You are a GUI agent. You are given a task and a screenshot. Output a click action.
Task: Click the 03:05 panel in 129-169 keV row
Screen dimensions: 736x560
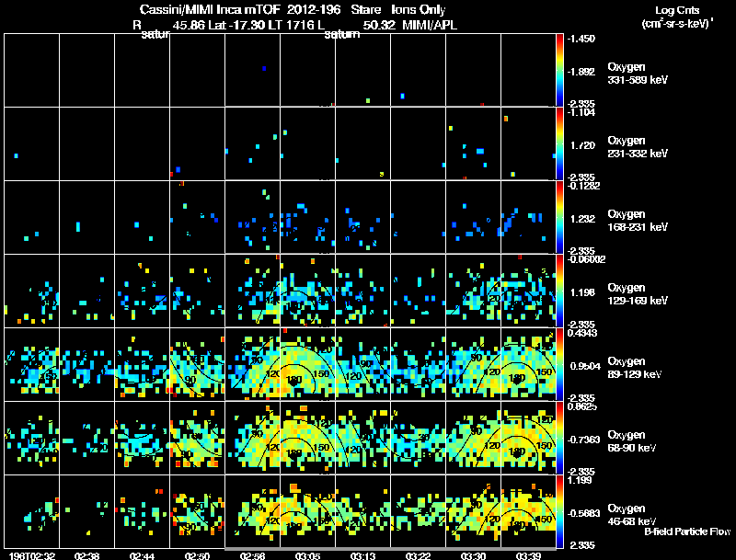click(x=308, y=291)
